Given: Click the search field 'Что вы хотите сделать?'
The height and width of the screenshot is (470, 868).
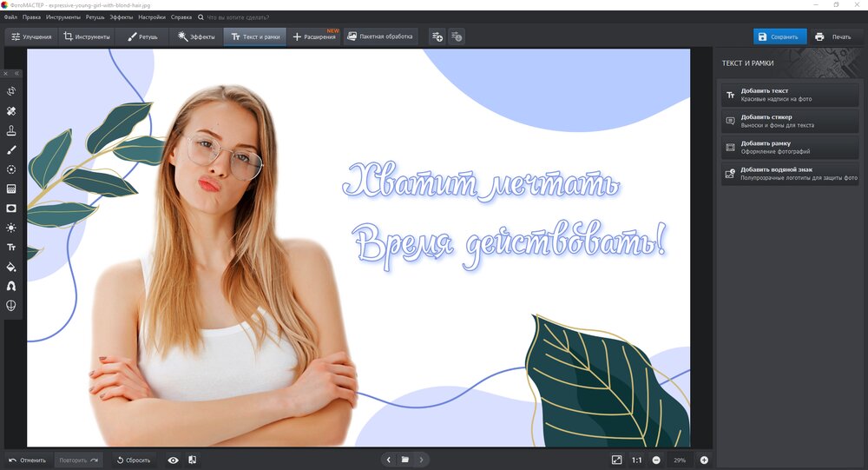Looking at the screenshot, I should click(x=238, y=17).
